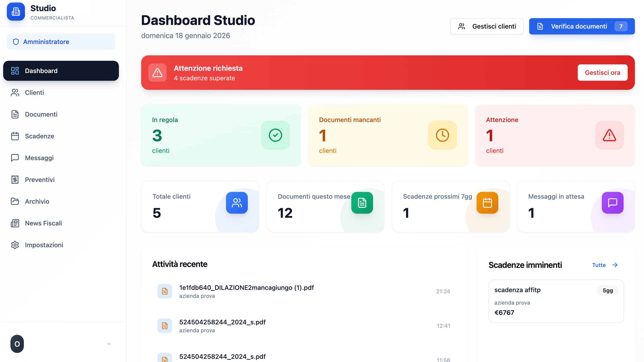
Task: Click the yellow clock Documenti mancanti icon
Action: click(x=442, y=135)
